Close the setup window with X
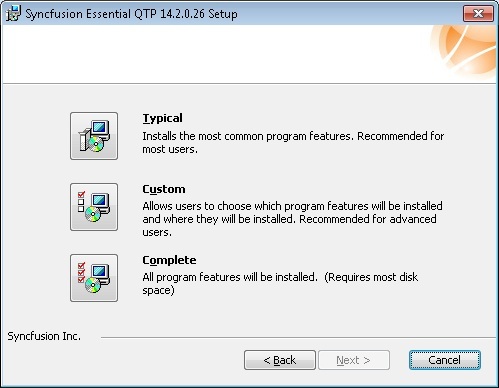 pos(478,14)
